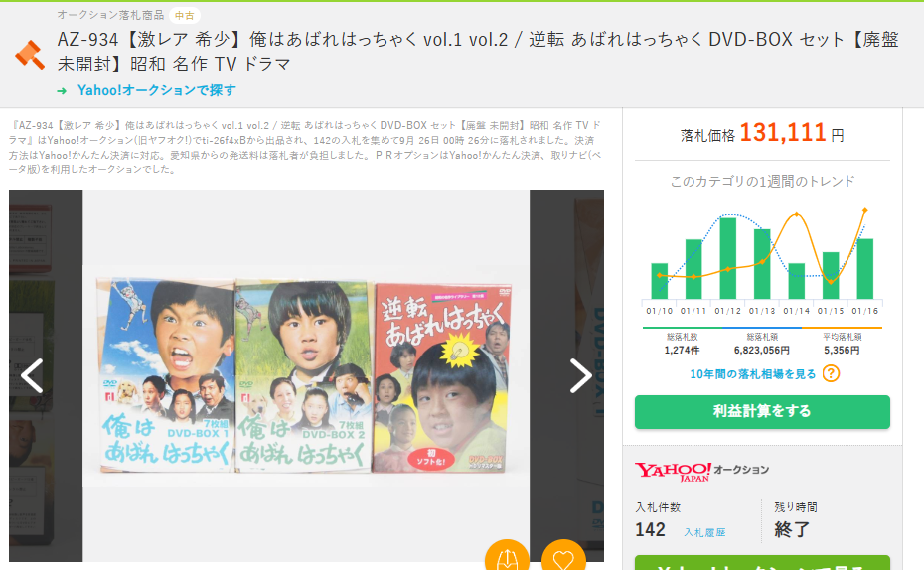
Task: Click the green arrow beside Yahoo!オークションで探す
Action: [x=62, y=90]
